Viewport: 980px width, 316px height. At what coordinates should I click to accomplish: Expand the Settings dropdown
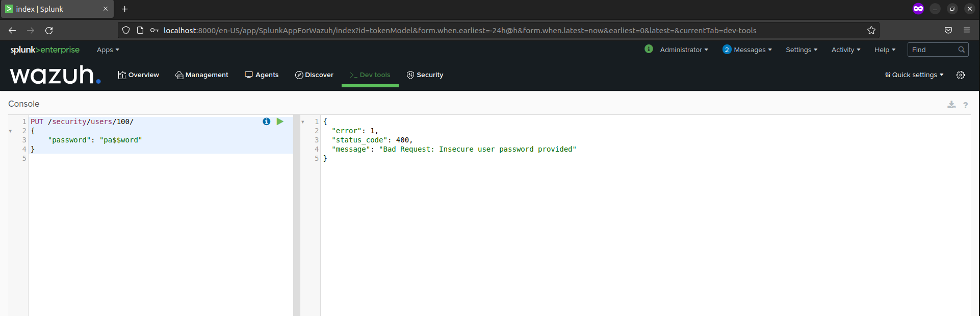pos(802,50)
